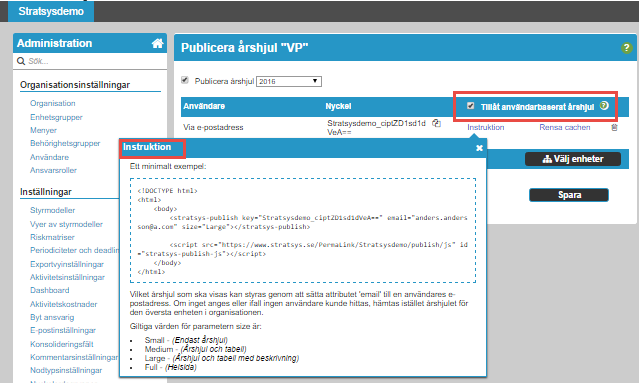Open the Instruktion link
This screenshot has width=639, height=383.
(485, 127)
